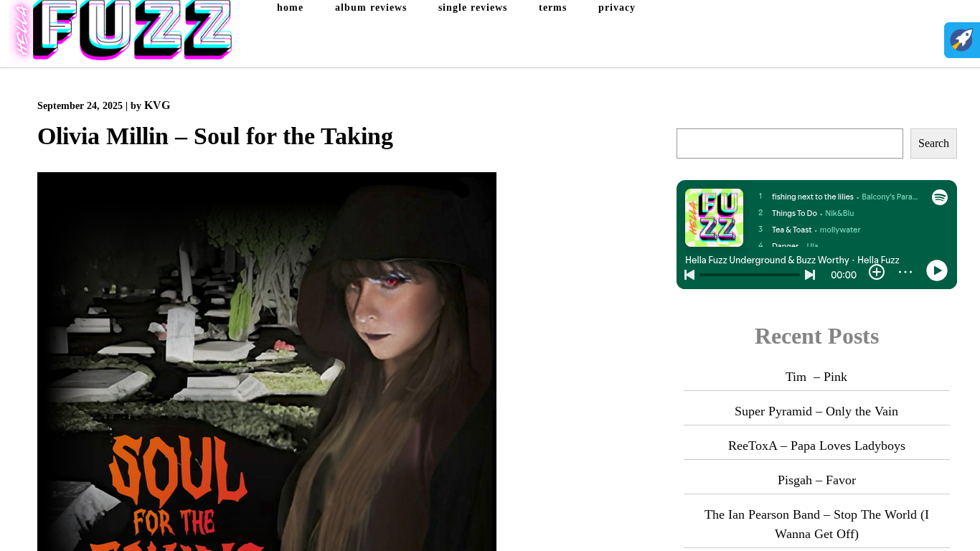Skip to next track in Spotify player
Screen dimensions: 980x551
[x=810, y=275]
